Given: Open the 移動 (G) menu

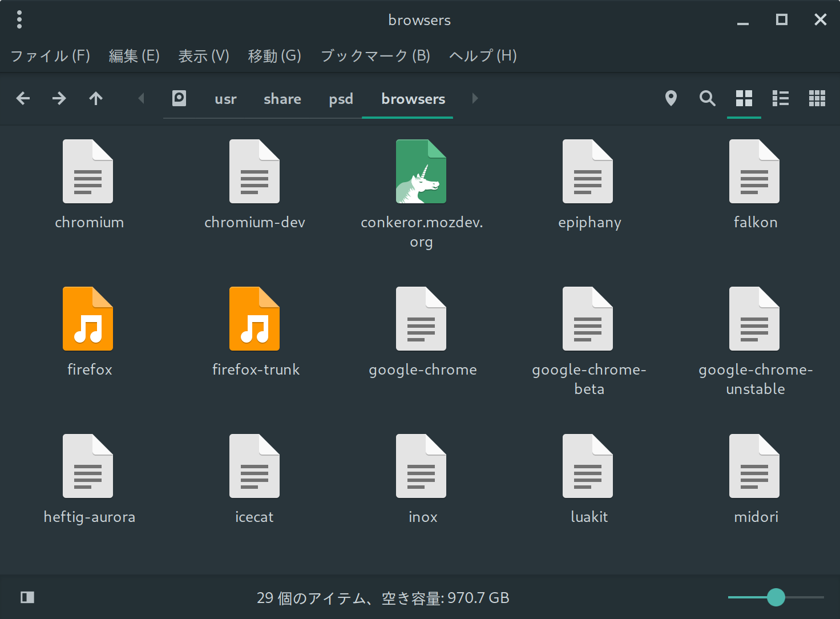Looking at the screenshot, I should pyautogui.click(x=274, y=55).
